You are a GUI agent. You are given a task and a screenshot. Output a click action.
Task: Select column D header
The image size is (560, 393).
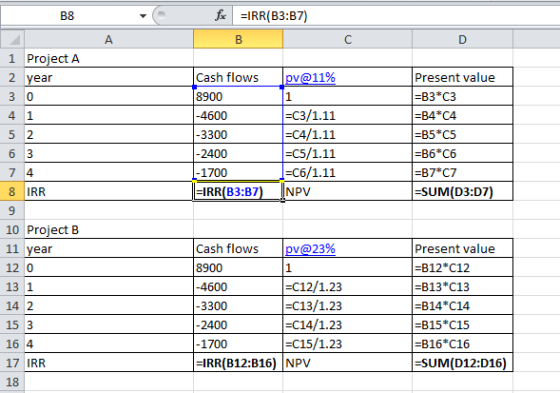(x=462, y=39)
